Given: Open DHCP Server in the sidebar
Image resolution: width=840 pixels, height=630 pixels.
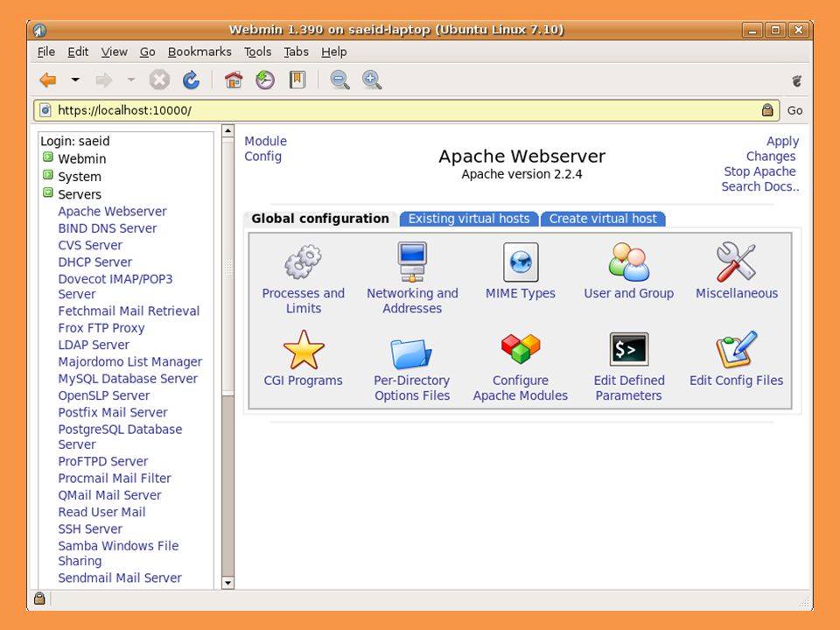Looking at the screenshot, I should 94,262.
